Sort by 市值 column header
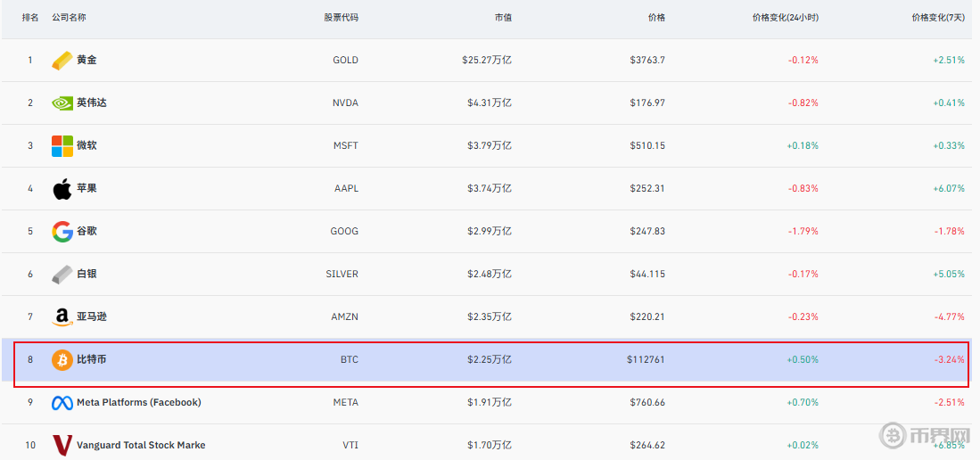This screenshot has width=980, height=460. point(503,18)
